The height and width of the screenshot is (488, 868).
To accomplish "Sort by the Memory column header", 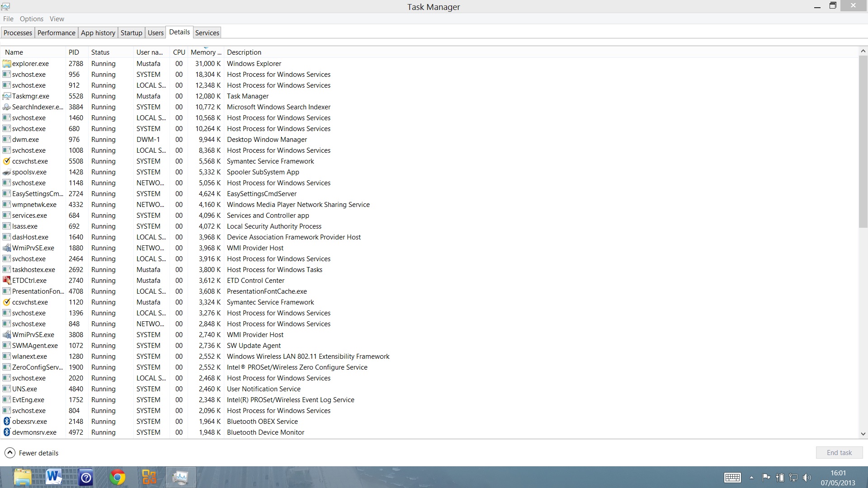I will click(x=206, y=52).
